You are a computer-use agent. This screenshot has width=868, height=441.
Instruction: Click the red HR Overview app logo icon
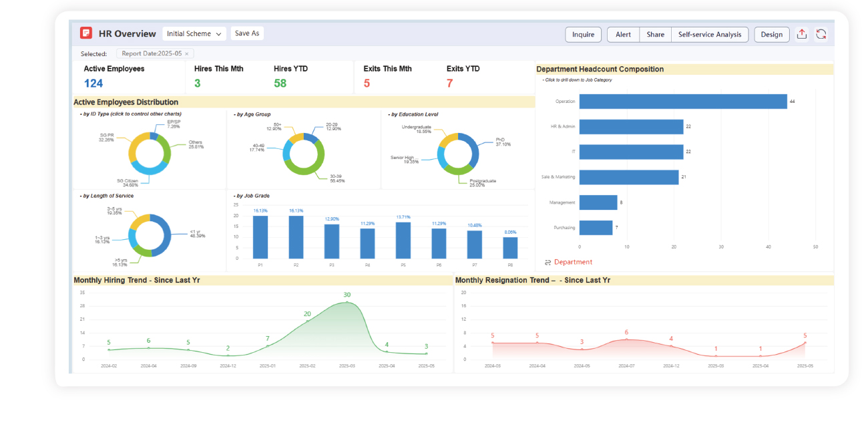point(85,33)
